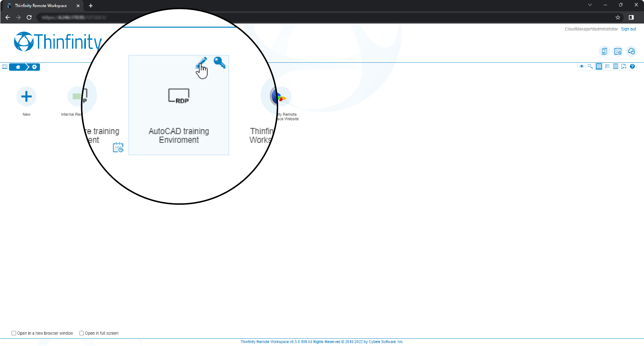Go to home in breadcrumb
Image resolution: width=644 pixels, height=346 pixels.
point(18,67)
